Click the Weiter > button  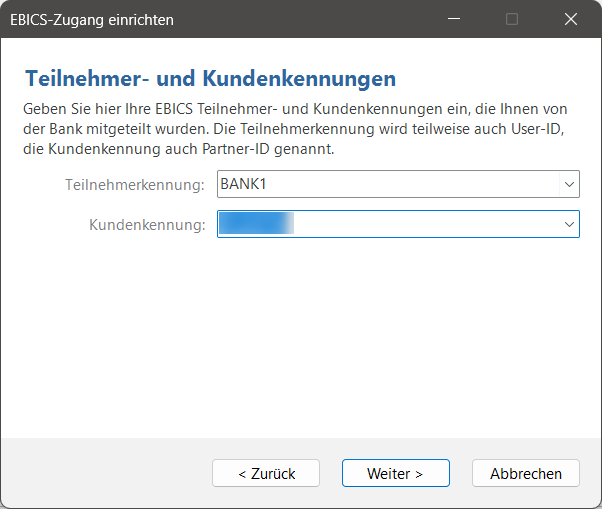(x=395, y=473)
